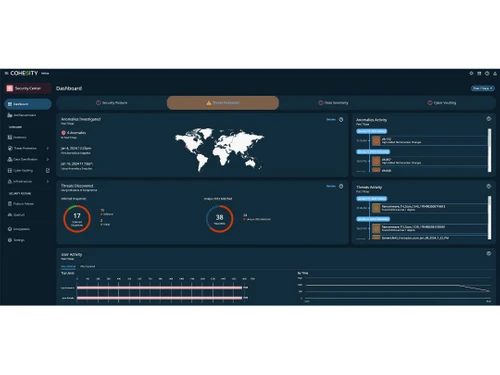This screenshot has width=500, height=375.
Task: Click the info icon in Threats Discovered card
Action: pyautogui.click(x=341, y=186)
